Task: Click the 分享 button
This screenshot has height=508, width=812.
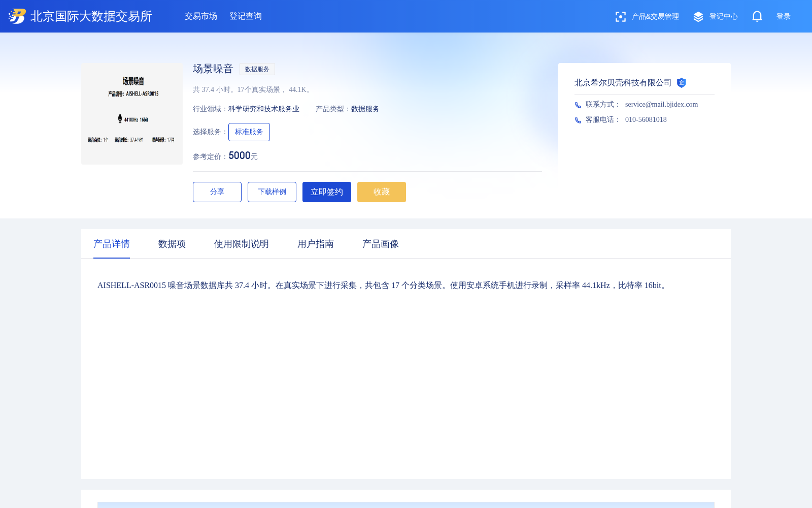Action: (x=217, y=192)
